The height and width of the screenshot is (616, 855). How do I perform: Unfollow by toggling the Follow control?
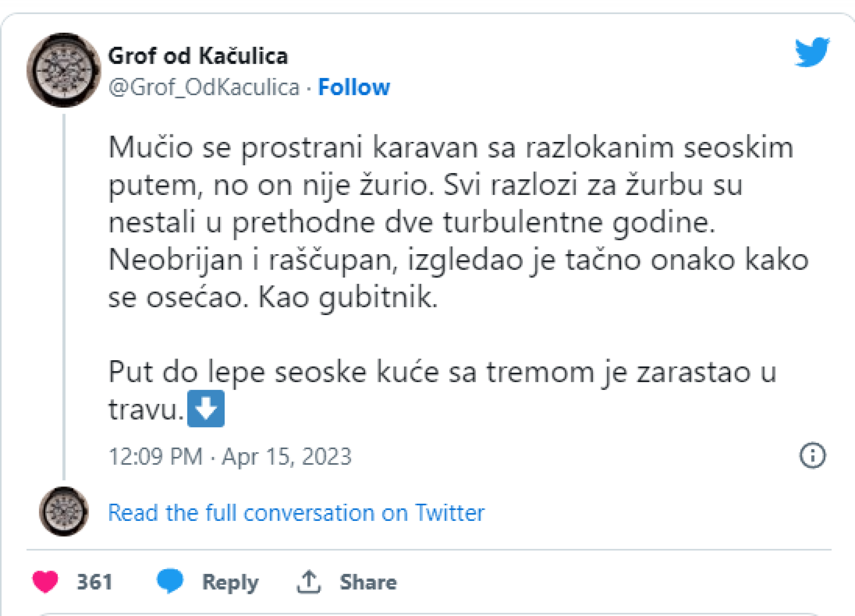(x=354, y=87)
